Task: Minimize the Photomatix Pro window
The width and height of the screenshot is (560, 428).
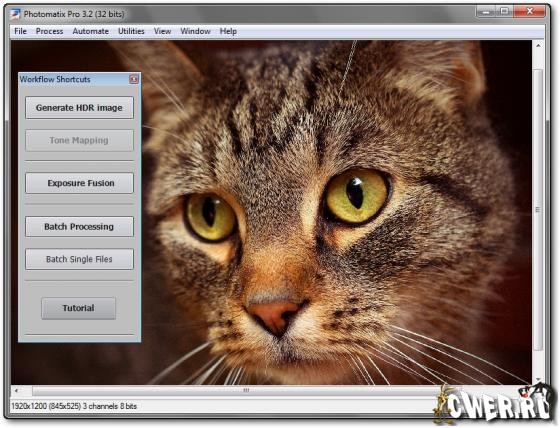Action: click(x=486, y=12)
